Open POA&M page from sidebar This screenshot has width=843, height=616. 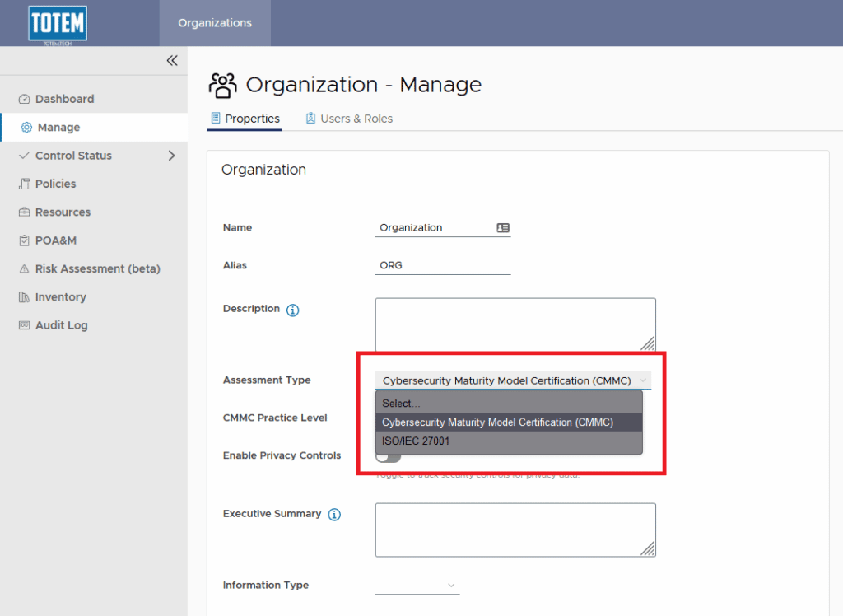click(x=94, y=240)
